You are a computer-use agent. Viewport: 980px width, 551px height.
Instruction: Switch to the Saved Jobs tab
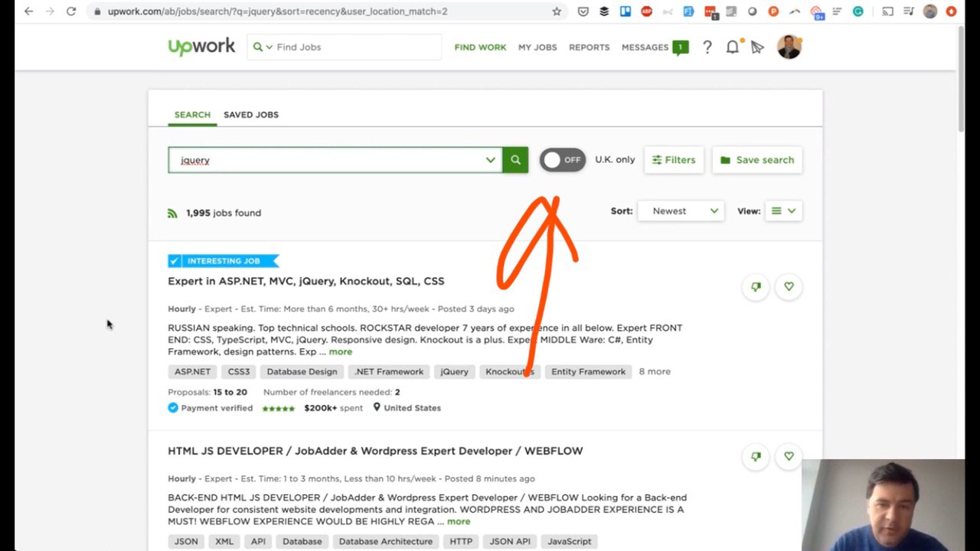(251, 115)
